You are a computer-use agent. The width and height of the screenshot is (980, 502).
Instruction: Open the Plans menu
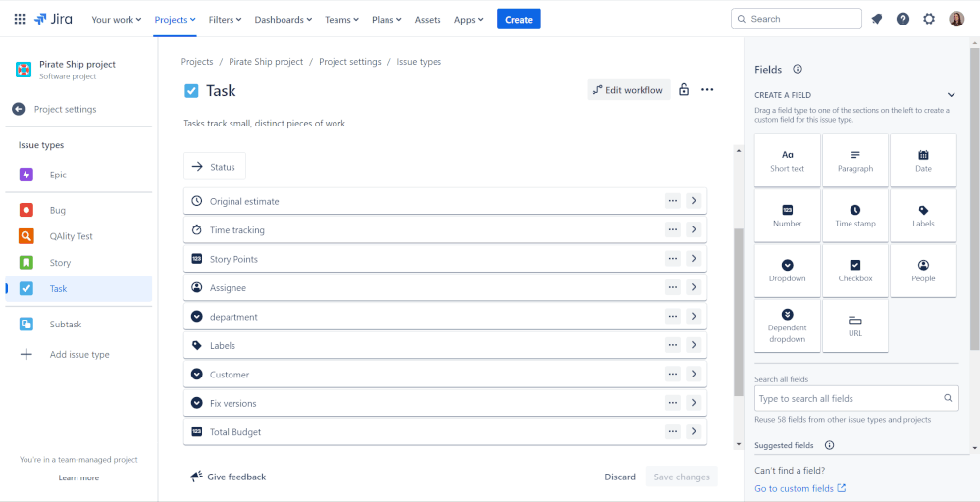click(387, 20)
